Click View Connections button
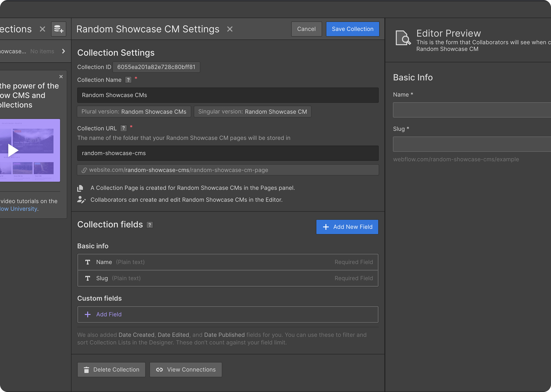Image resolution: width=551 pixels, height=392 pixels. (186, 370)
